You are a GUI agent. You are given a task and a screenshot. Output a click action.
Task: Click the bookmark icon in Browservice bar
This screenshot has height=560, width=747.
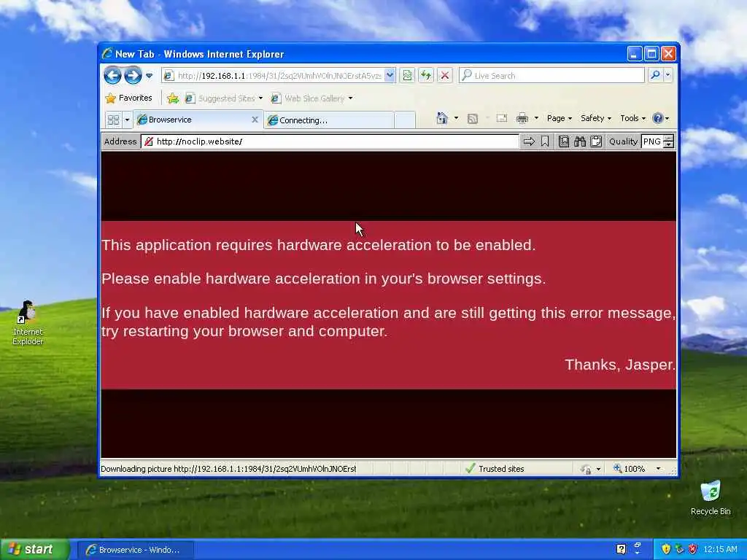(x=545, y=141)
